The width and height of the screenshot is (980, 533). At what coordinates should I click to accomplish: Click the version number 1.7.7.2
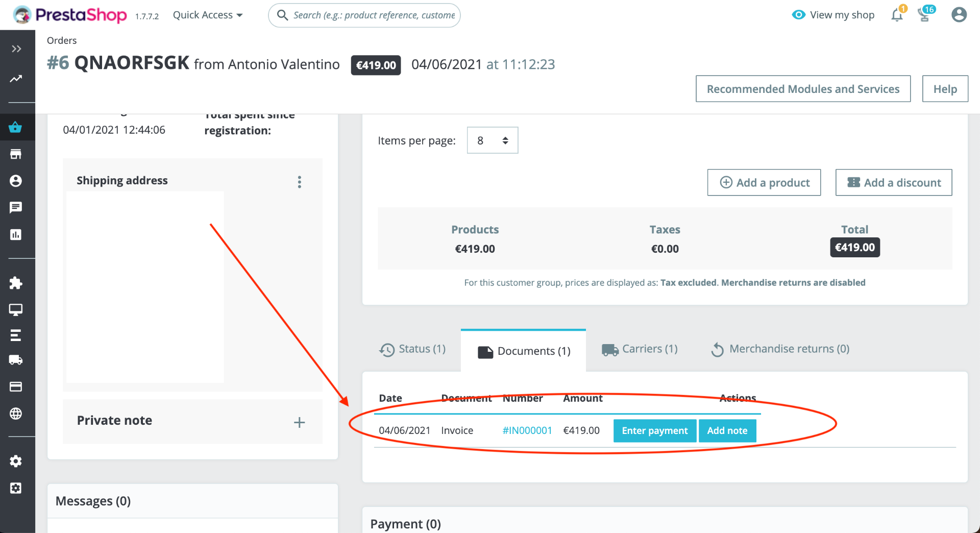(x=147, y=16)
